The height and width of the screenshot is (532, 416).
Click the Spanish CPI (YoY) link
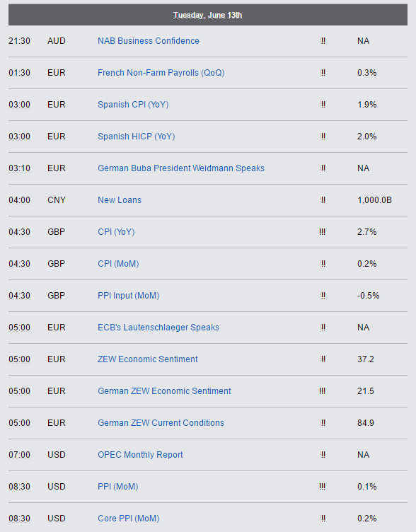[x=133, y=105]
